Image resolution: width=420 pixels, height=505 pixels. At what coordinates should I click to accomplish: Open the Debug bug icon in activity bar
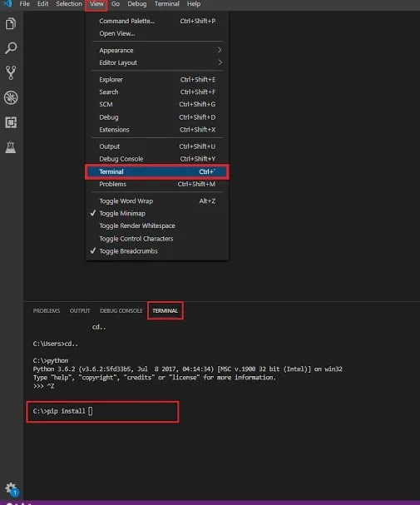pyautogui.click(x=11, y=97)
